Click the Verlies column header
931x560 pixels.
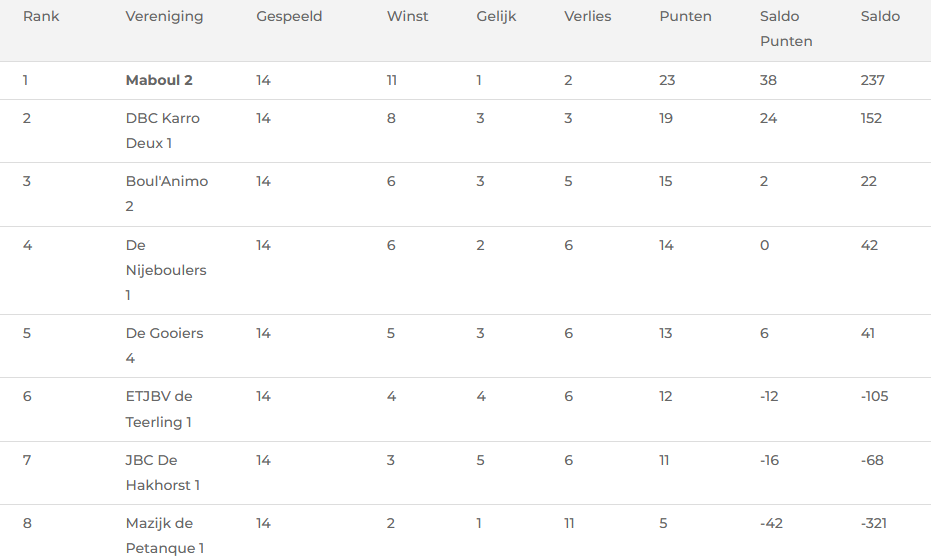pos(588,16)
